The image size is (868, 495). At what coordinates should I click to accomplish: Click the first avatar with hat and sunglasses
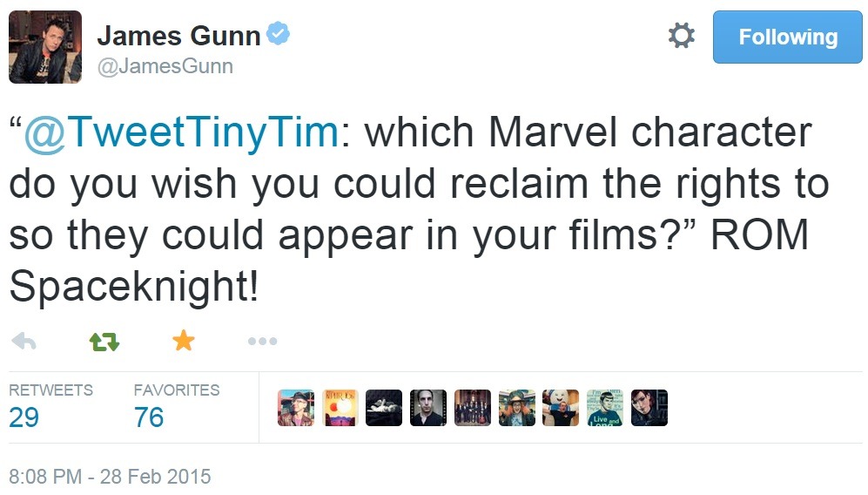point(296,408)
